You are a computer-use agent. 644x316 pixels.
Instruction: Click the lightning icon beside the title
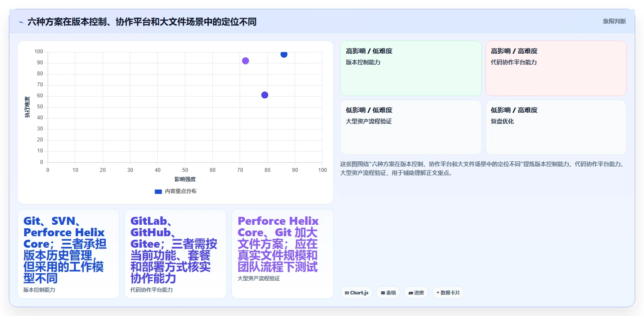click(21, 22)
